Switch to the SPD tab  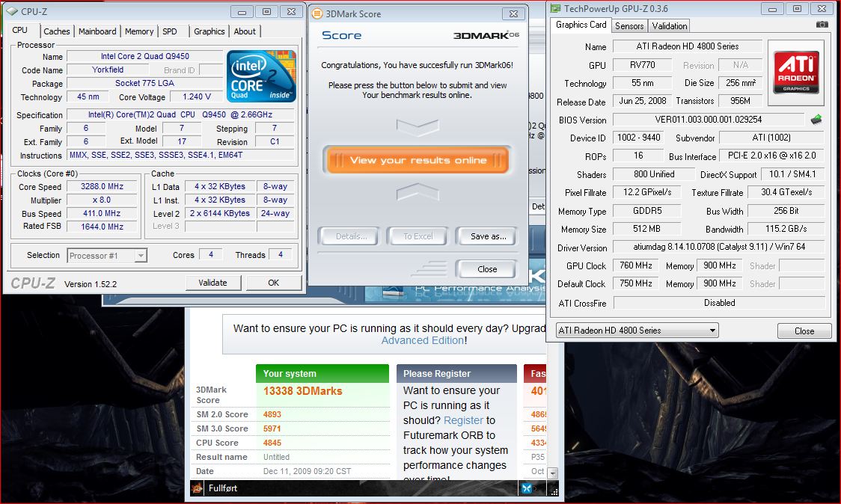tap(170, 31)
